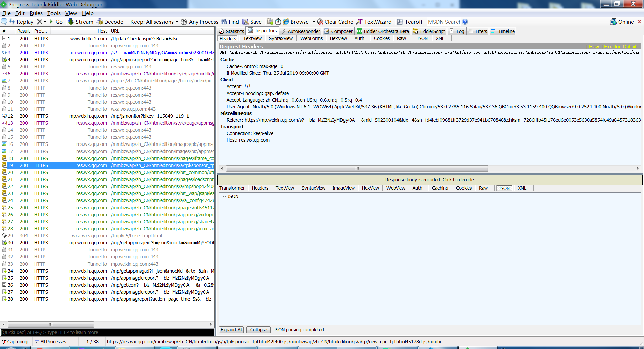Viewport: 644px width, 349px height.
Task: Click the Find binoculars icon
Action: point(224,22)
